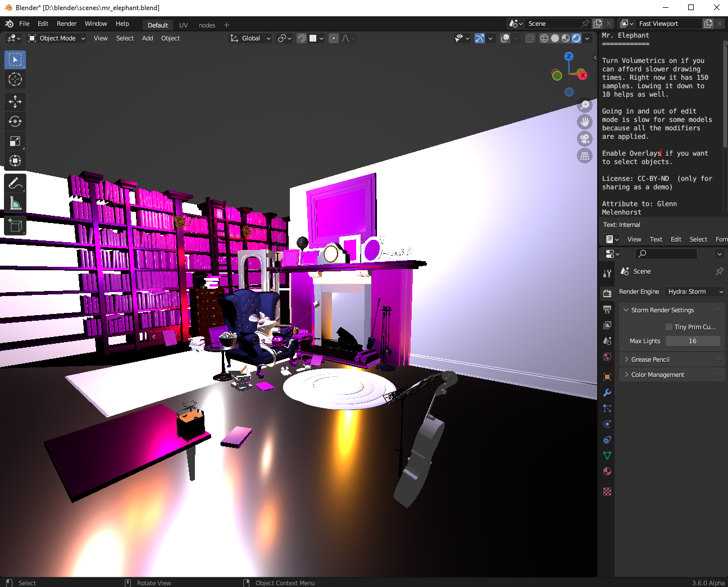This screenshot has height=587, width=728.
Task: Toggle show overlays button
Action: point(505,38)
